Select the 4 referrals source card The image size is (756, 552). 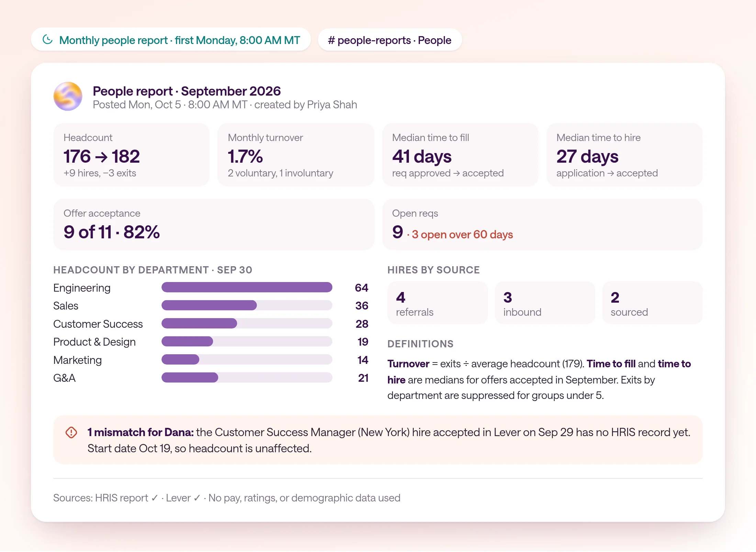tap(437, 303)
